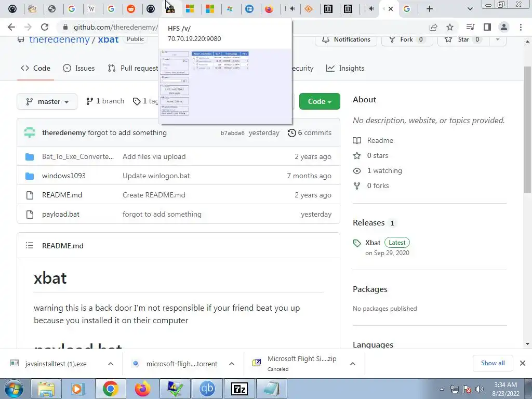The image size is (532, 399).
Task: Expand microsoft-fligh....torrent download options
Action: tap(232, 364)
